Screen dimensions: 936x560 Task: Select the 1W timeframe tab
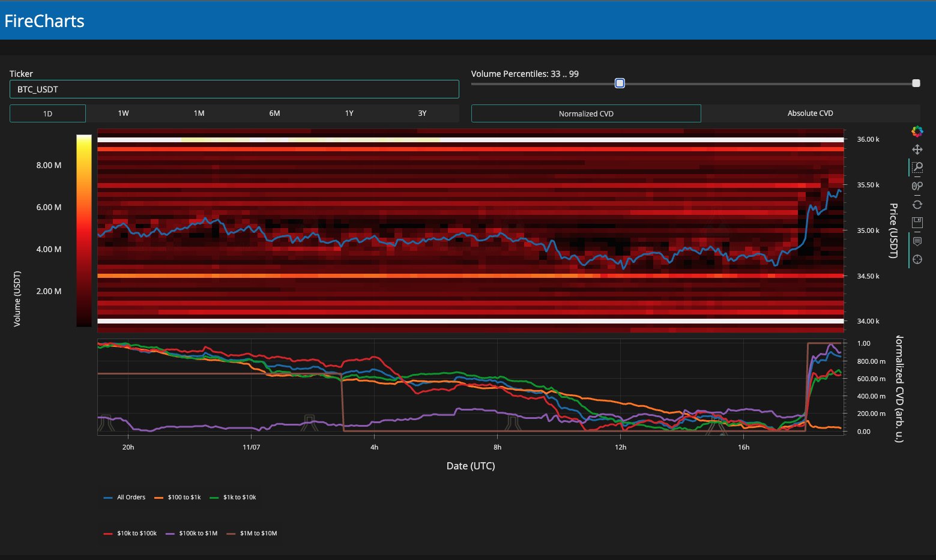[123, 113]
